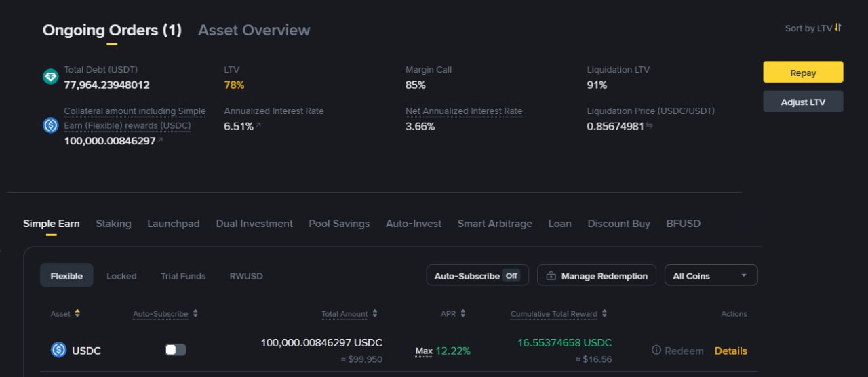This screenshot has height=377, width=868.
Task: Open the All Coins dropdown
Action: click(711, 275)
